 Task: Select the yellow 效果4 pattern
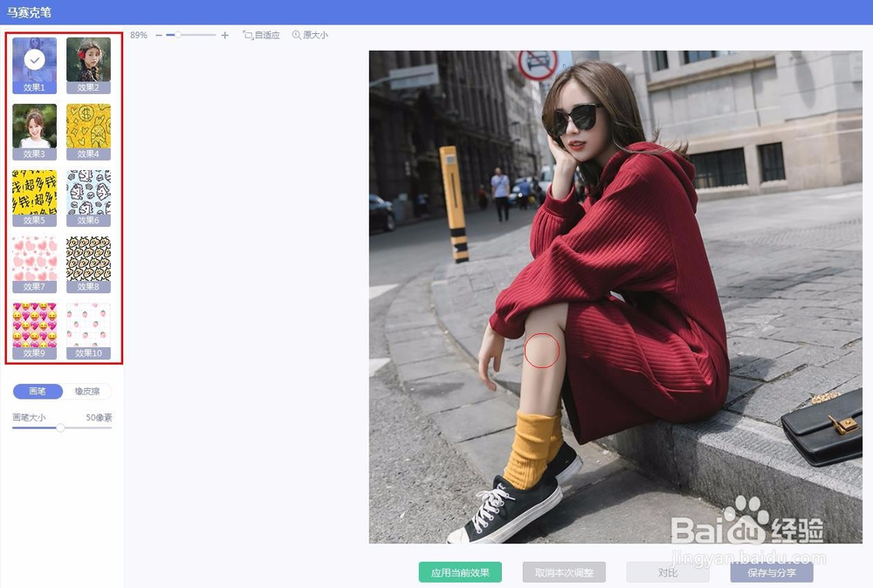pyautogui.click(x=88, y=132)
